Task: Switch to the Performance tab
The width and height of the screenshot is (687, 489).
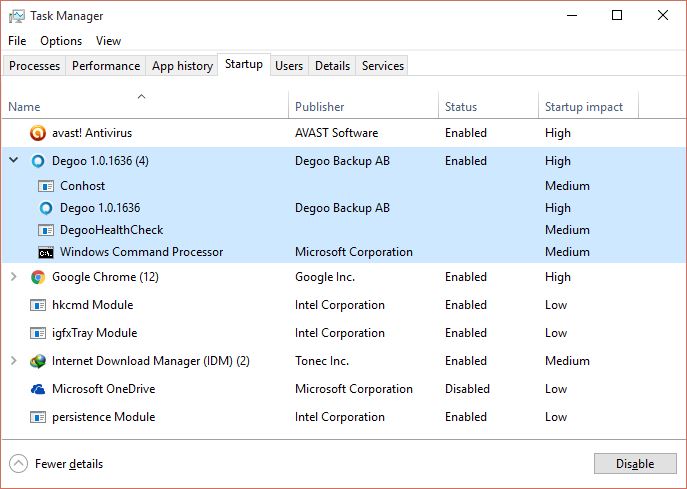Action: click(106, 66)
